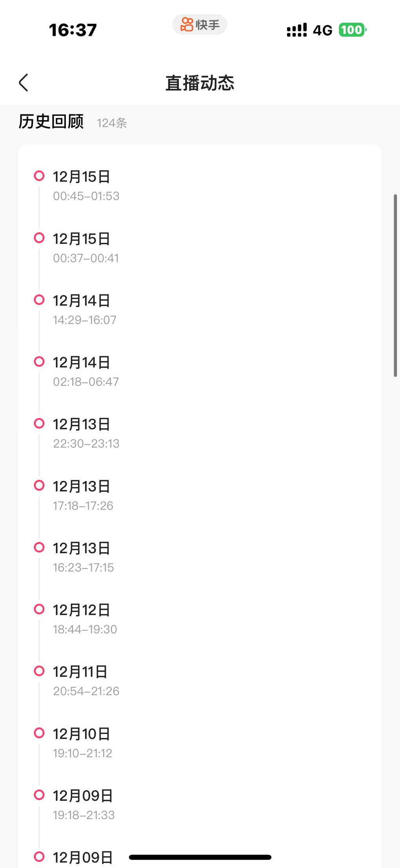
Task: Tap the 直播动态 page title
Action: (x=200, y=83)
